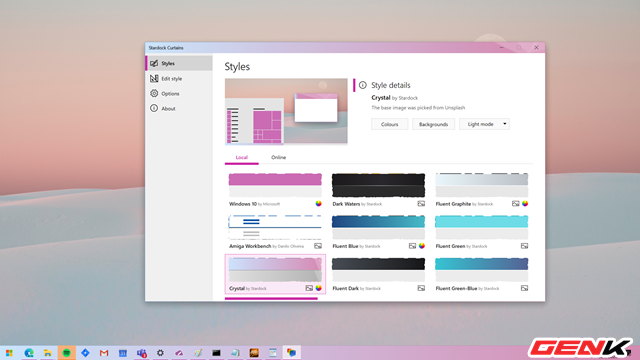Select the Fluent Green-Blue style thumbnail
The height and width of the screenshot is (360, 640).
(x=482, y=269)
